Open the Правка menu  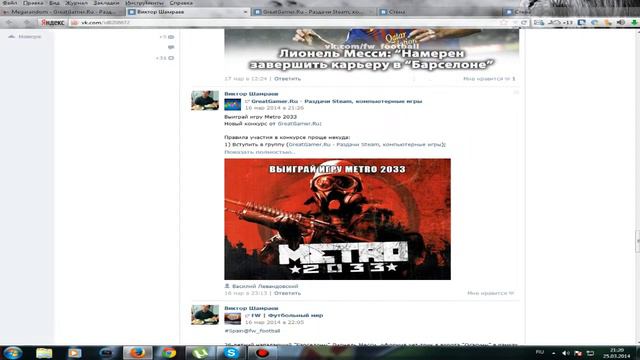33,3
